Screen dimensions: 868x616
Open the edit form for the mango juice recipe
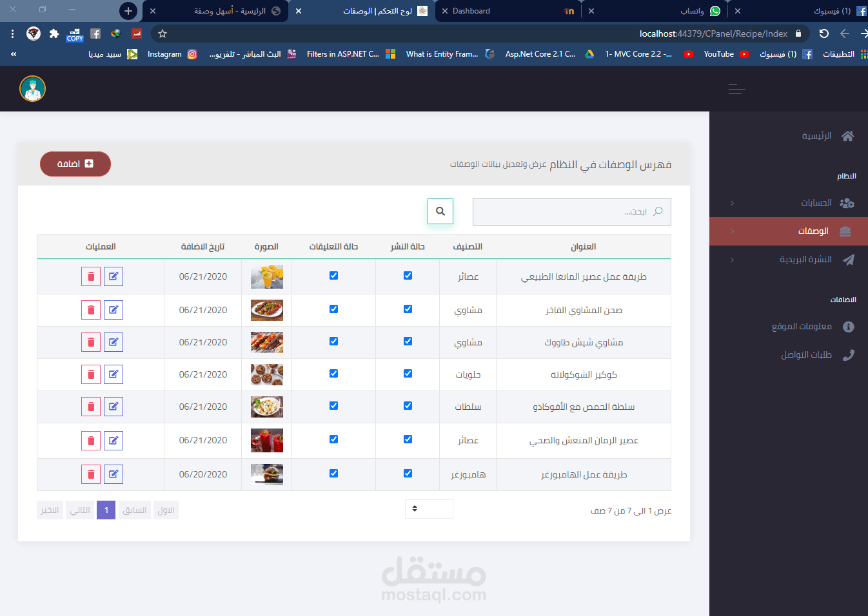(x=113, y=276)
